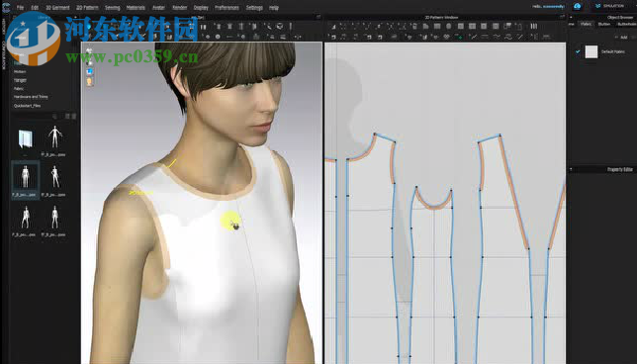Select the circle shape tool in 2D toolbar
Image resolution: width=637 pixels, height=364 pixels.
(x=449, y=27)
